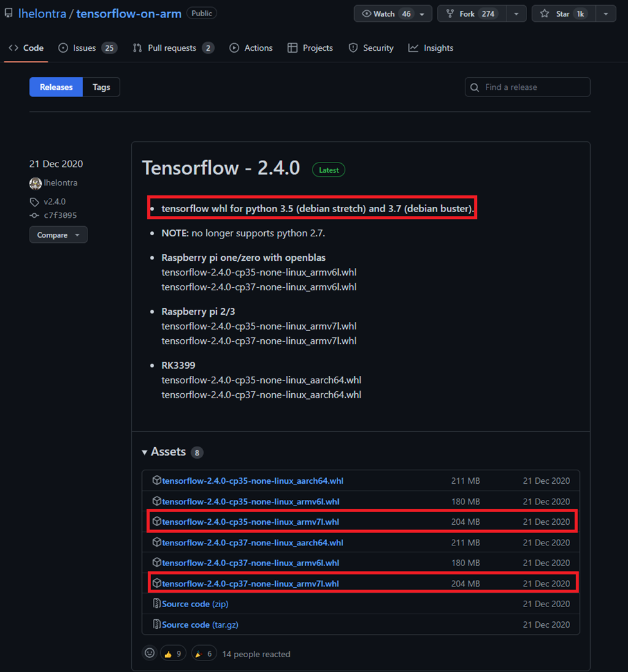628x672 pixels.
Task: Click the search magnifier icon
Action: [x=474, y=87]
